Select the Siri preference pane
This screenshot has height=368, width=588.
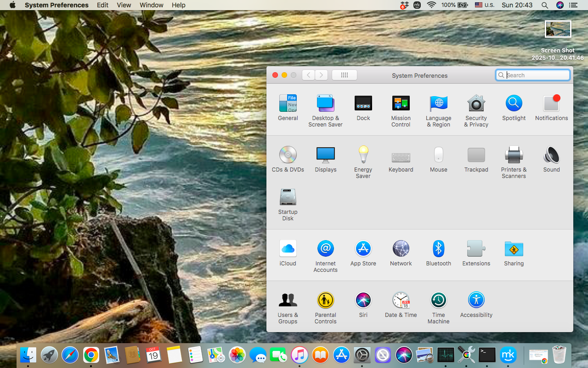(363, 300)
